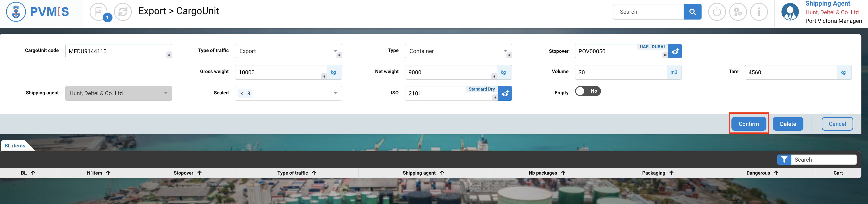The width and height of the screenshot is (868, 204).
Task: Open the Type Container dropdown
Action: pyautogui.click(x=505, y=51)
